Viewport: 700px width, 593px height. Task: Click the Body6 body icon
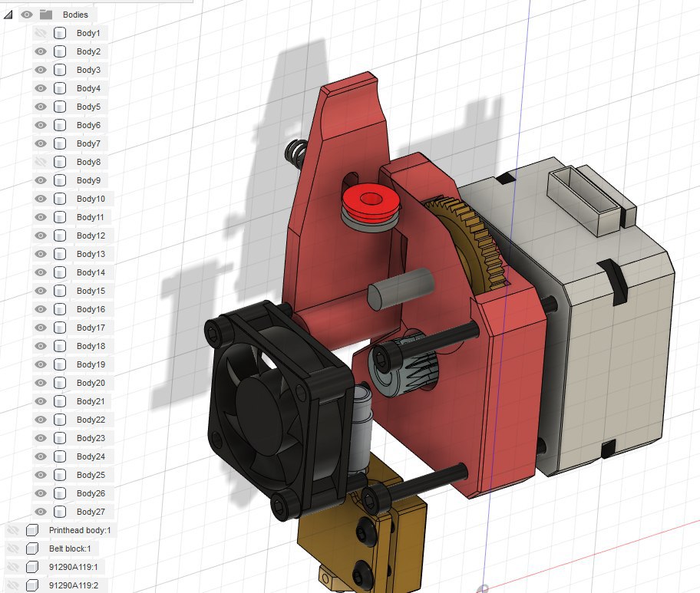(60, 125)
